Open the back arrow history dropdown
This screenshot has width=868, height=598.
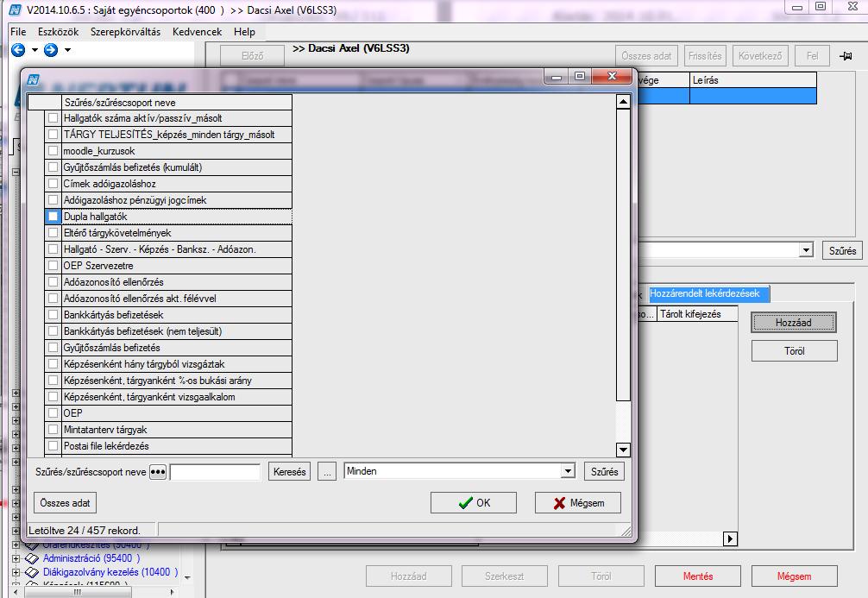click(35, 50)
